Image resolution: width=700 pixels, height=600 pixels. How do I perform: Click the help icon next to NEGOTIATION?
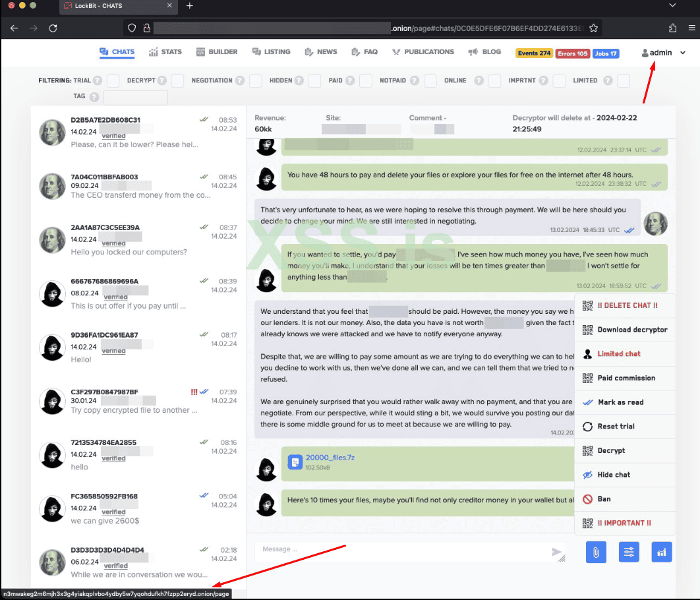[x=240, y=80]
